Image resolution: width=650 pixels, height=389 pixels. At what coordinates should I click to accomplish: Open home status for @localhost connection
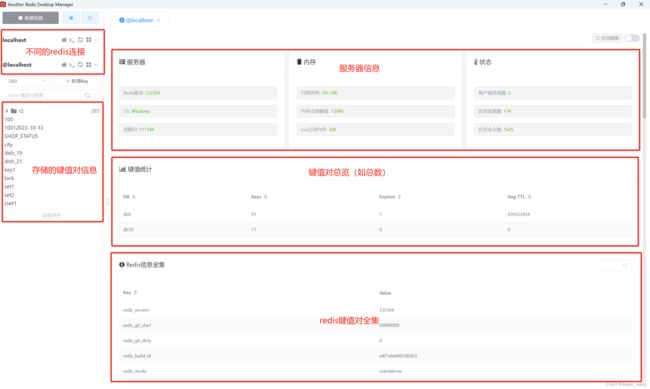64,65
